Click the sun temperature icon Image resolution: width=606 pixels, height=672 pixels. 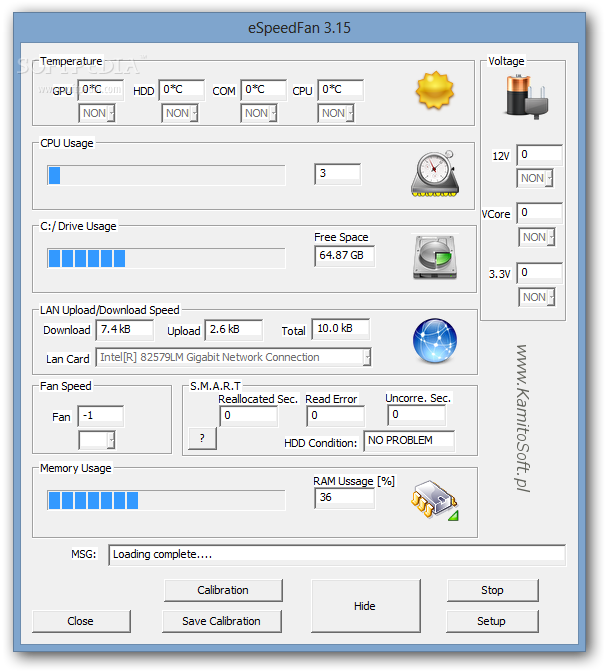click(435, 90)
